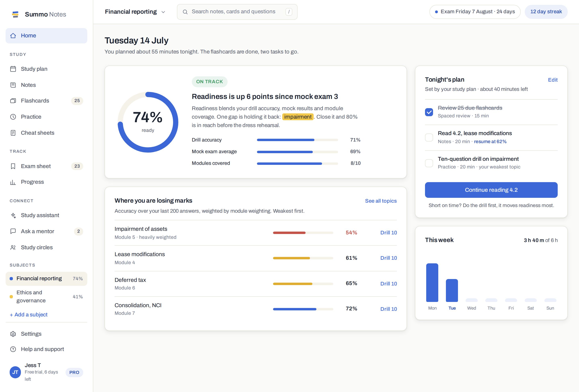Open the 12 day streak pill
579x392 pixels.
(x=546, y=12)
